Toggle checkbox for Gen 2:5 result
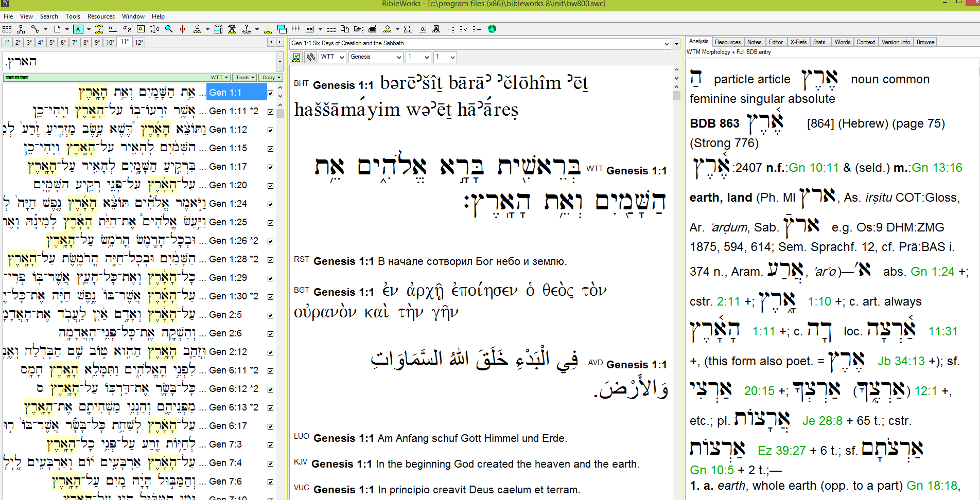Viewport: 980px width, 500px height. coord(271,315)
